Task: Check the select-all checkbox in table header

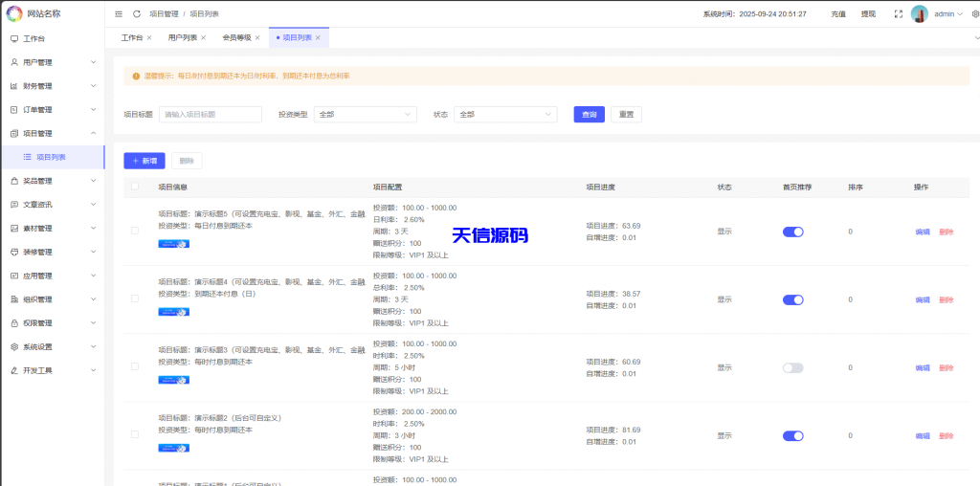Action: [135, 187]
